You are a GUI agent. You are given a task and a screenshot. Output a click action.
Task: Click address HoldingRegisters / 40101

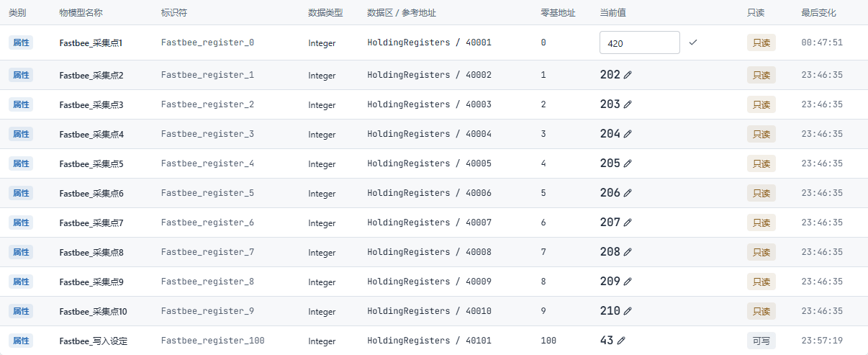click(430, 341)
